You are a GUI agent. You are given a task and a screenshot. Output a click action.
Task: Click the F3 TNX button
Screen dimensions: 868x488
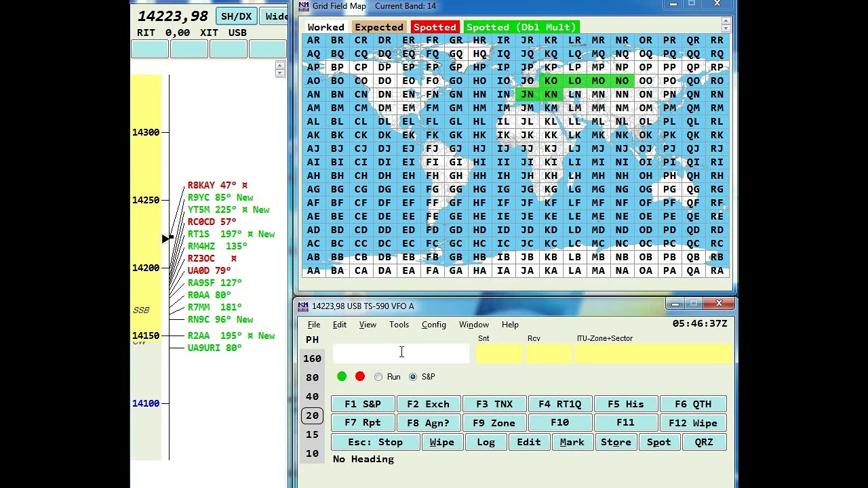coord(494,404)
